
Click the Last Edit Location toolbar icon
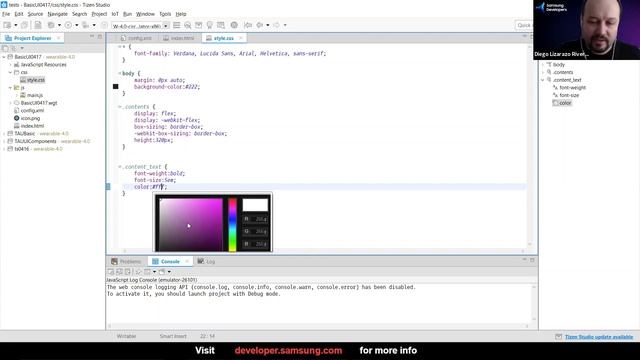pyautogui.click(x=248, y=25)
